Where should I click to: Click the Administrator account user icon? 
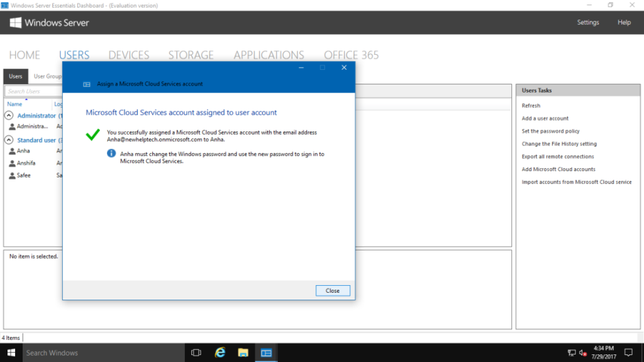13,127
